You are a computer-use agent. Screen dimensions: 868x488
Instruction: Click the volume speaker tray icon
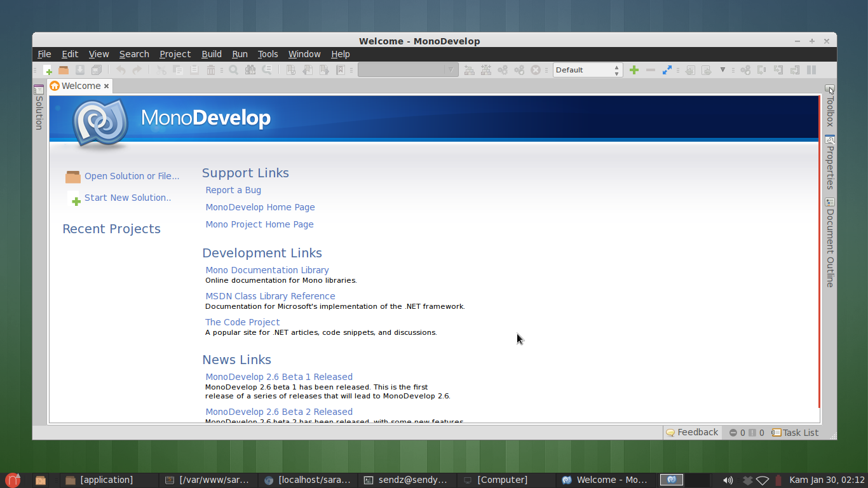[x=728, y=480]
